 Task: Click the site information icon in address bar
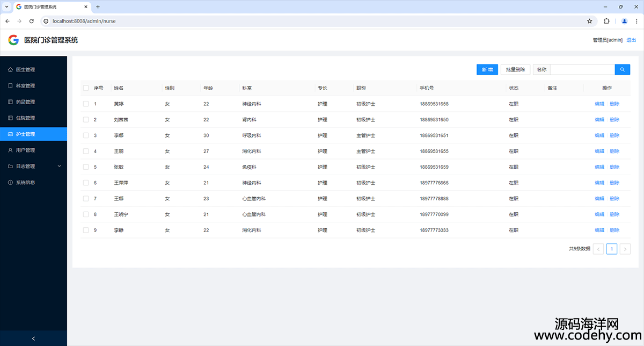(x=46, y=21)
